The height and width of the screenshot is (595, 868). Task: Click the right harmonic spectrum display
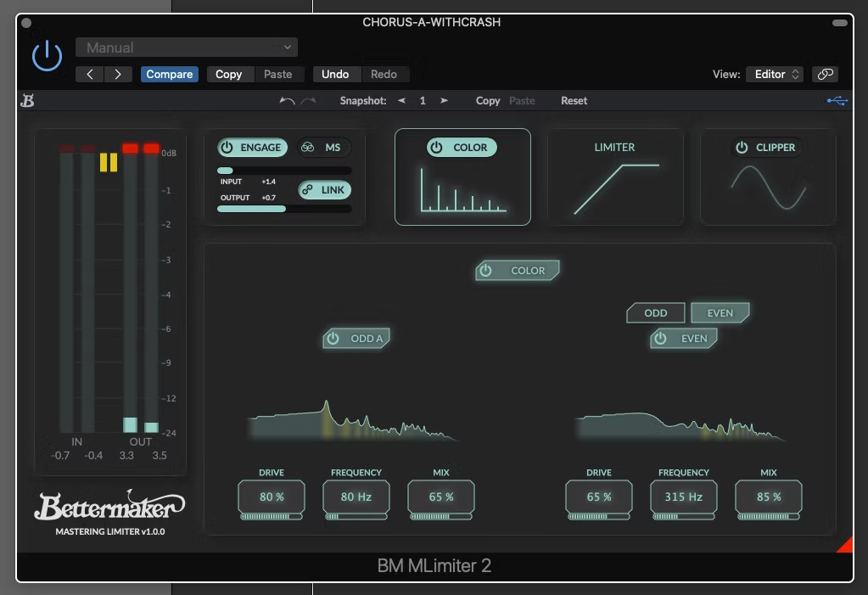680,425
